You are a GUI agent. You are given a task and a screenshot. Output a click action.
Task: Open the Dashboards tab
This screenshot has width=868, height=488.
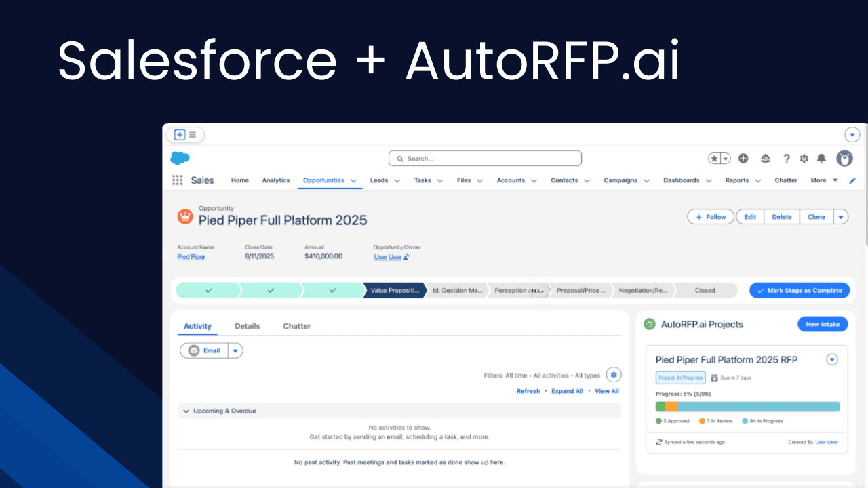tap(681, 180)
